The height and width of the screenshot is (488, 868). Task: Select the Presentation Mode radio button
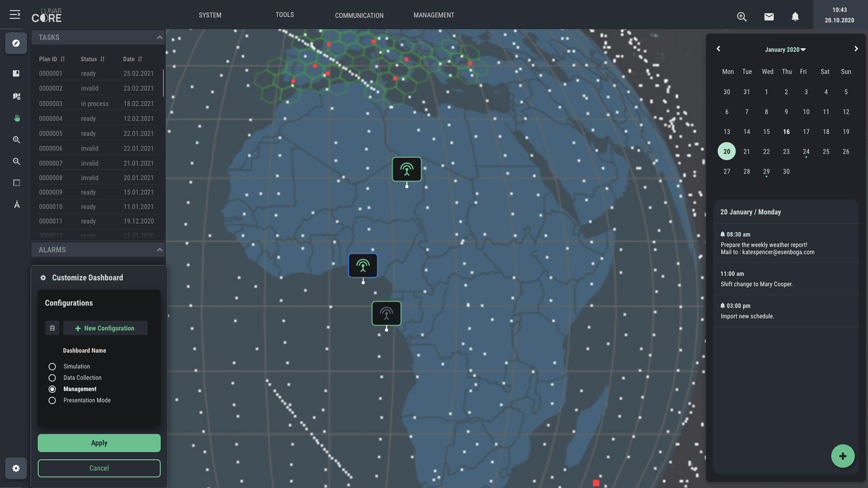52,400
